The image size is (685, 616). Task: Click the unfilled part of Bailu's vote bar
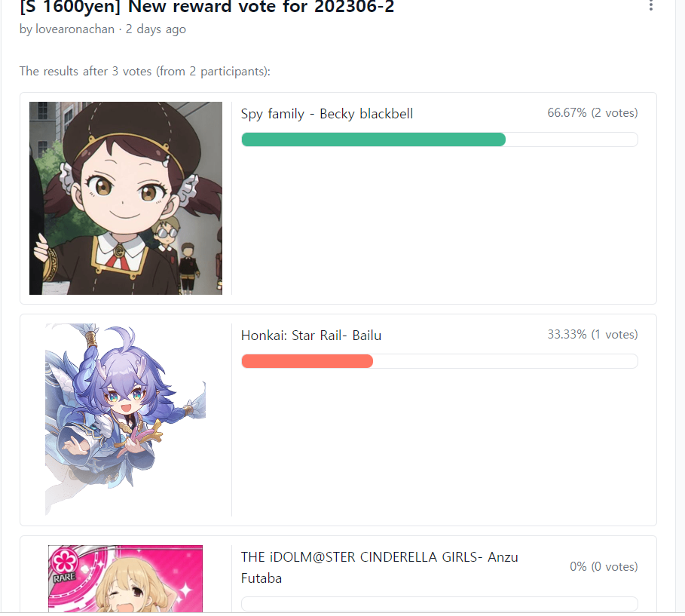505,361
